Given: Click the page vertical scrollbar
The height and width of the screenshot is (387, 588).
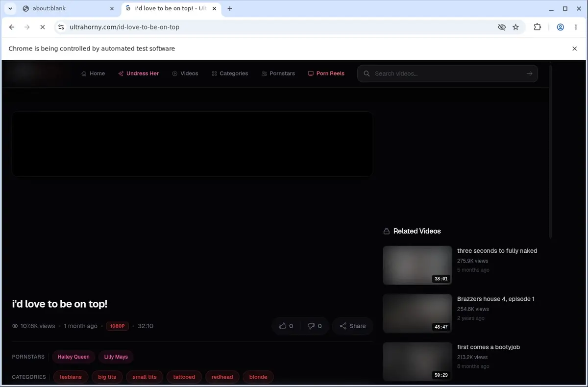Looking at the screenshot, I should click(550, 152).
